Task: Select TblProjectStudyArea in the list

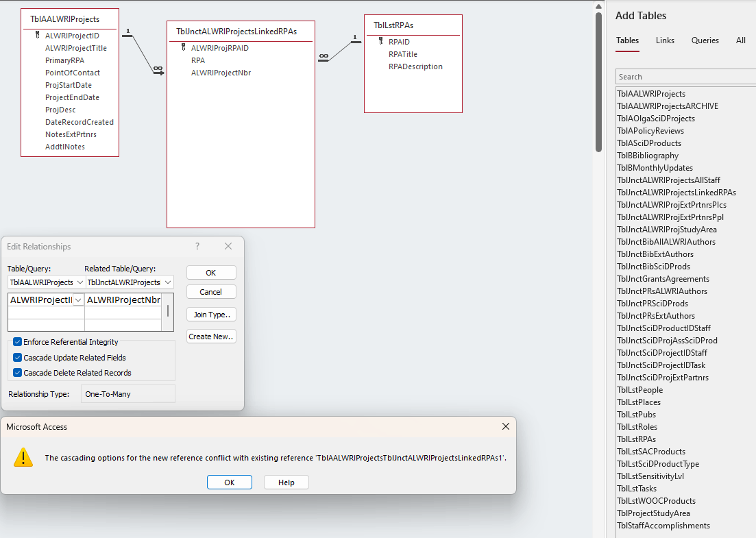Action: (653, 513)
